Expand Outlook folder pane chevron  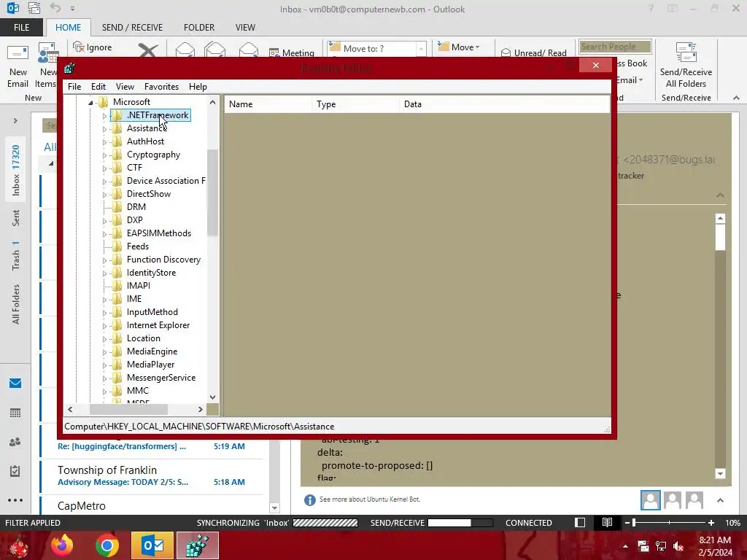point(15,121)
